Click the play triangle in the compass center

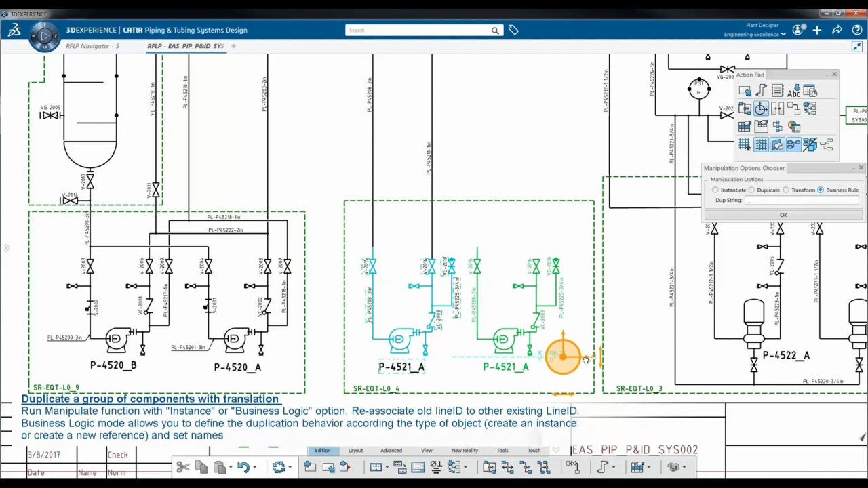point(45,36)
